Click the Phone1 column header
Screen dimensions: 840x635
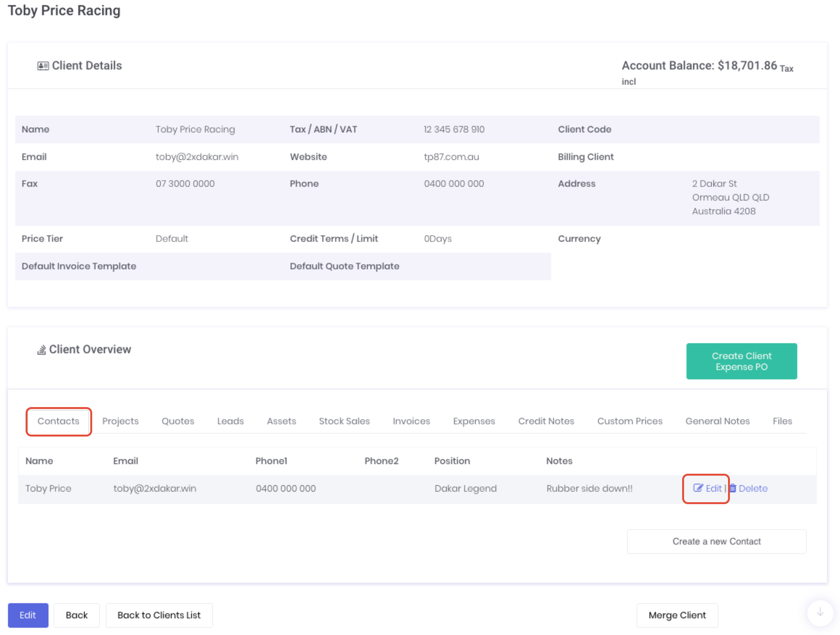(x=271, y=461)
